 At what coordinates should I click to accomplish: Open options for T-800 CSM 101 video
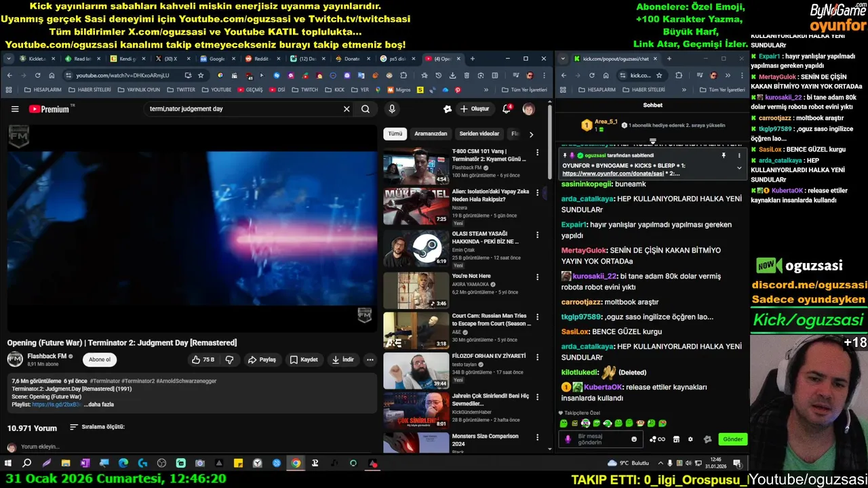click(x=538, y=152)
